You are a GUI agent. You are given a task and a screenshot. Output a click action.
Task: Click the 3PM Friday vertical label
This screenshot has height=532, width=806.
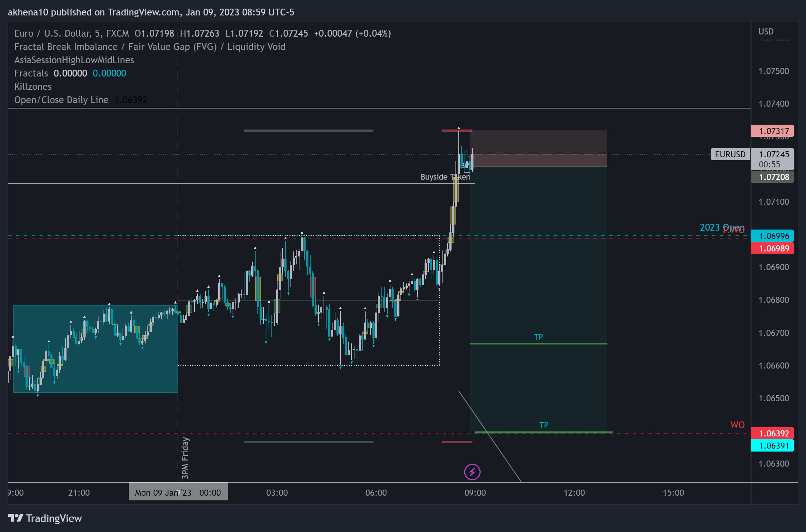click(x=185, y=458)
